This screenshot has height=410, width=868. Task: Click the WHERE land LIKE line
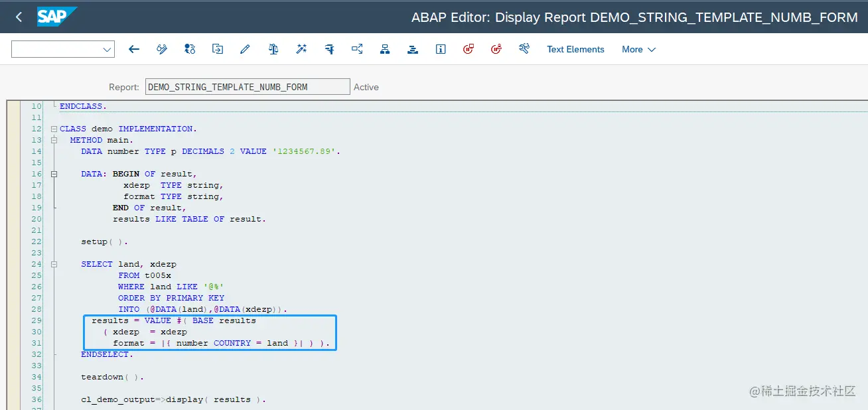171,287
